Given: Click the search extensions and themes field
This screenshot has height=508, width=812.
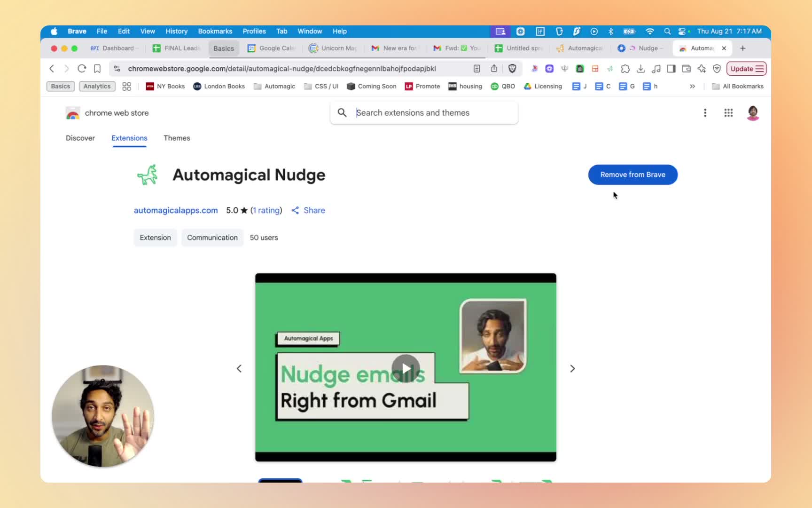Looking at the screenshot, I should tap(432, 113).
